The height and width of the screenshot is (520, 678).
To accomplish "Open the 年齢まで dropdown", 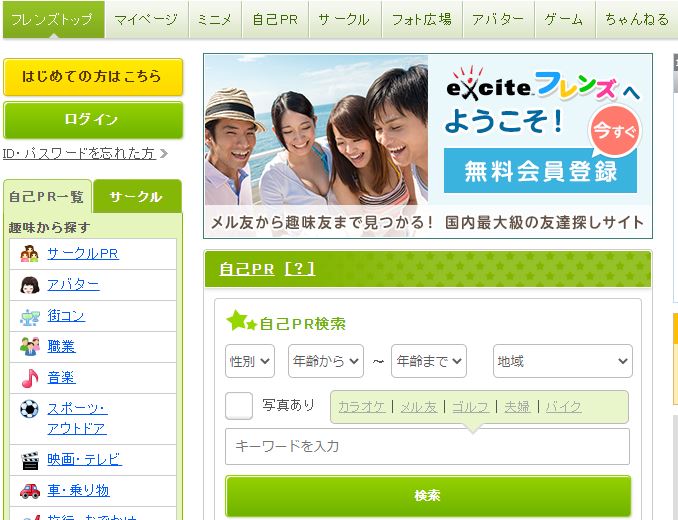I will point(428,361).
